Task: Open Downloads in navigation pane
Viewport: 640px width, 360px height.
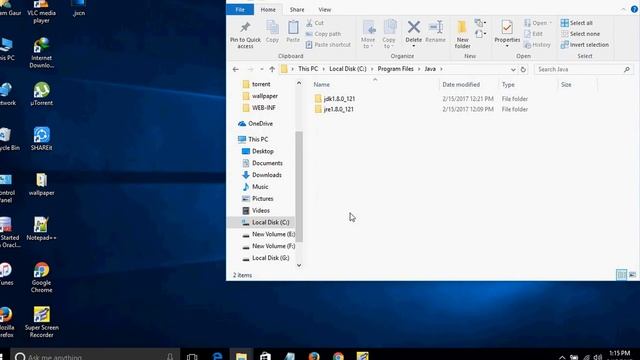Action: [x=267, y=175]
